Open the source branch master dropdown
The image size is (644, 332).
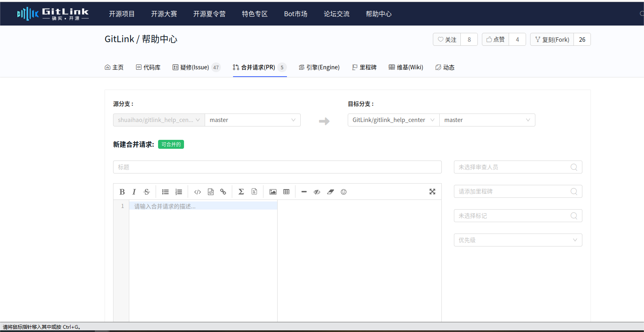252,120
